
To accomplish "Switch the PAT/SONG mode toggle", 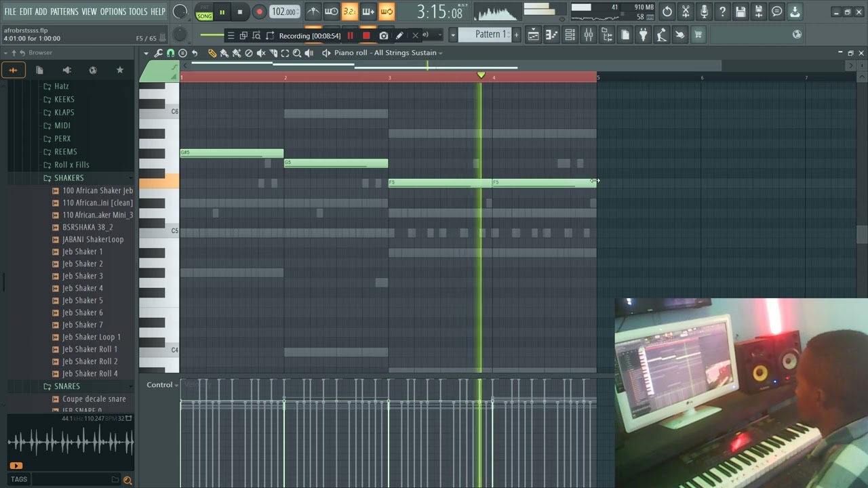I will (x=204, y=12).
